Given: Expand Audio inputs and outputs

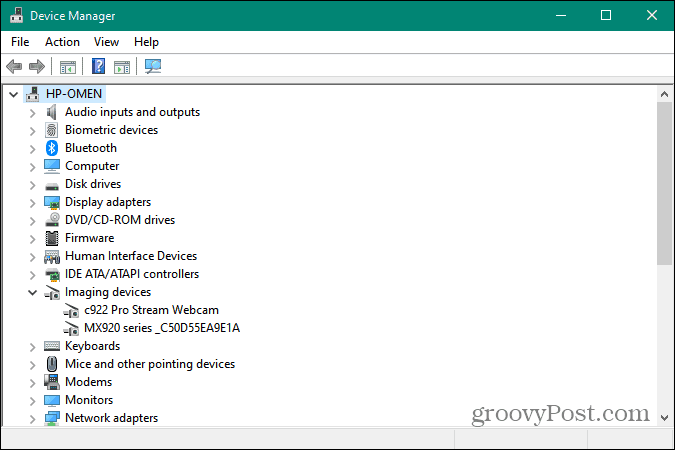Looking at the screenshot, I should (32, 113).
